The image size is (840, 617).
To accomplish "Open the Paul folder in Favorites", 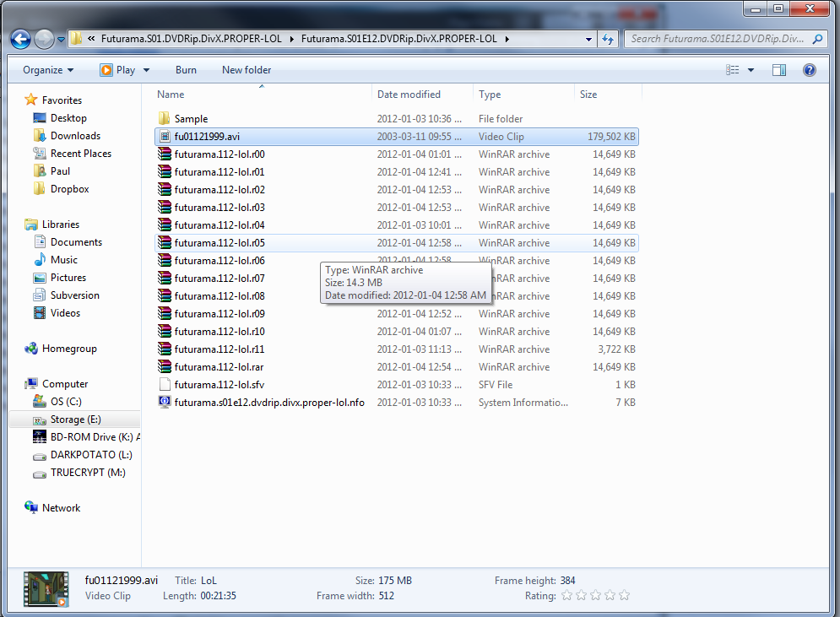I will click(60, 170).
